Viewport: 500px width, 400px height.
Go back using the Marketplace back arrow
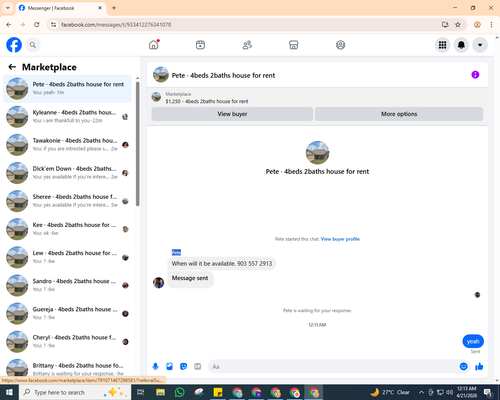12,67
